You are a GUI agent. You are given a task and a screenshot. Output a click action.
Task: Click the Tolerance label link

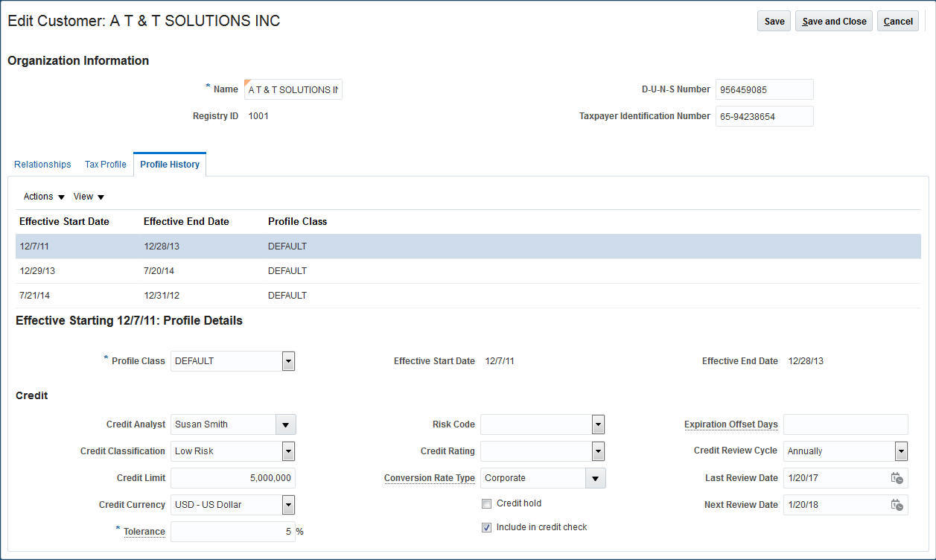pos(144,532)
